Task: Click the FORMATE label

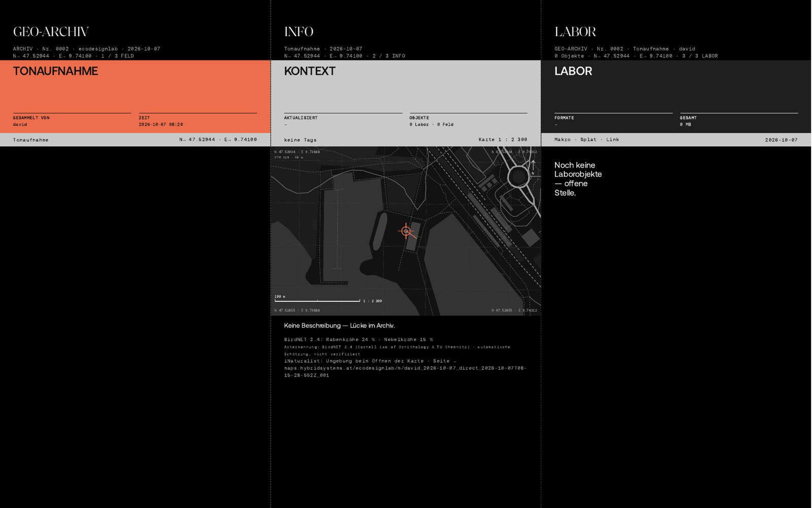Action: click(x=564, y=118)
